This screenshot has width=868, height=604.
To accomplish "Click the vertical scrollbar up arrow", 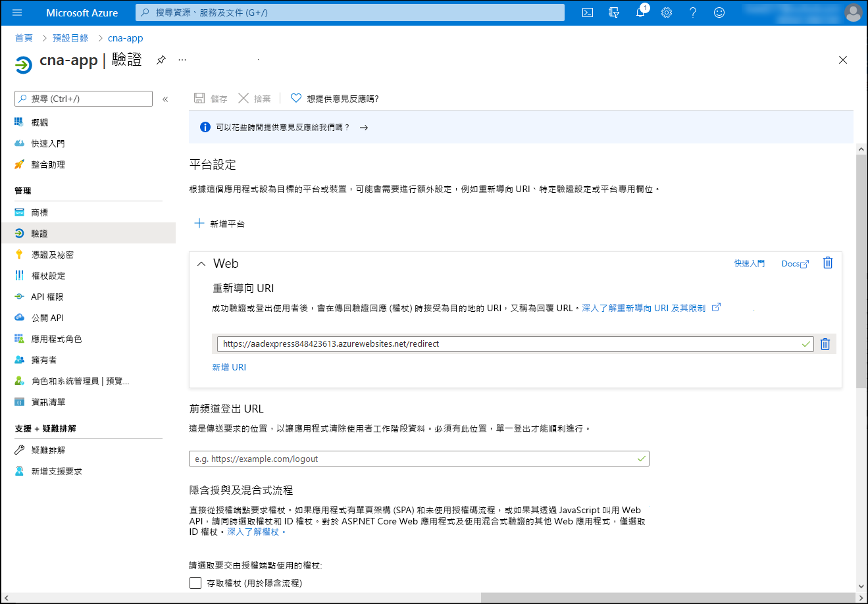I will click(x=861, y=149).
